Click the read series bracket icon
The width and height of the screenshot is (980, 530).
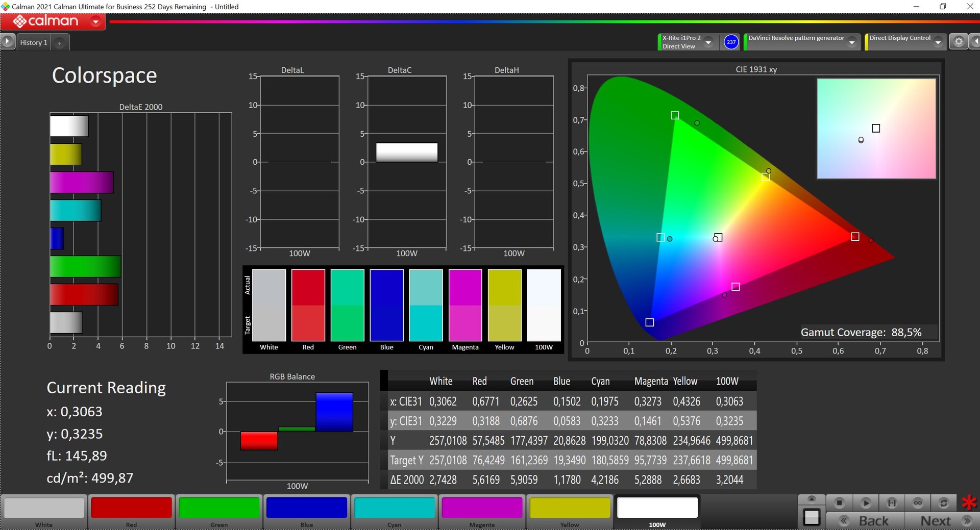[x=892, y=503]
